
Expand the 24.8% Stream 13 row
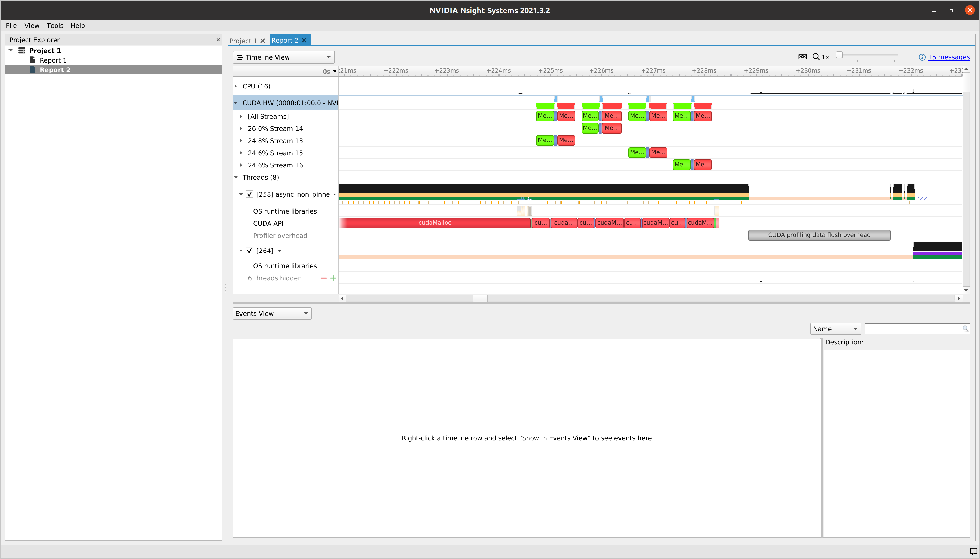pyautogui.click(x=241, y=140)
